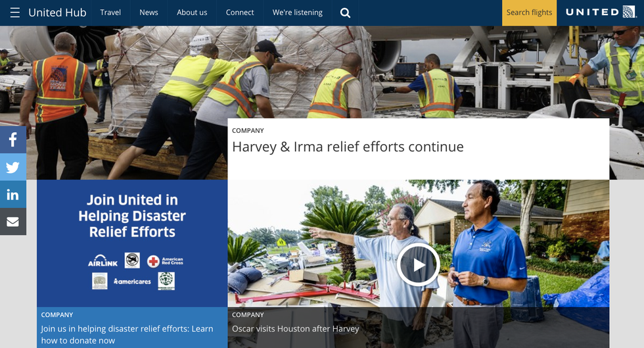Share page via email envelope icon
Screen dimensions: 644x348
pos(12,222)
